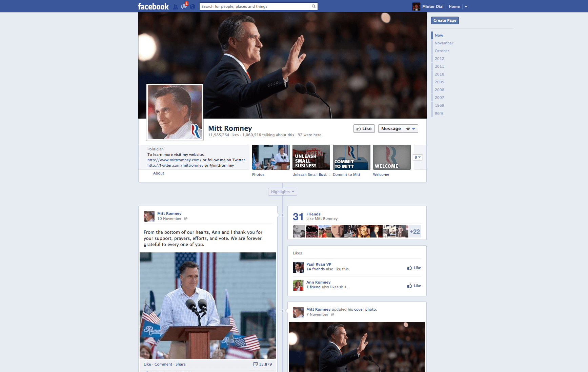Open account dropdown arrow beside Home
Screen dimensions: 588x372
466,6
